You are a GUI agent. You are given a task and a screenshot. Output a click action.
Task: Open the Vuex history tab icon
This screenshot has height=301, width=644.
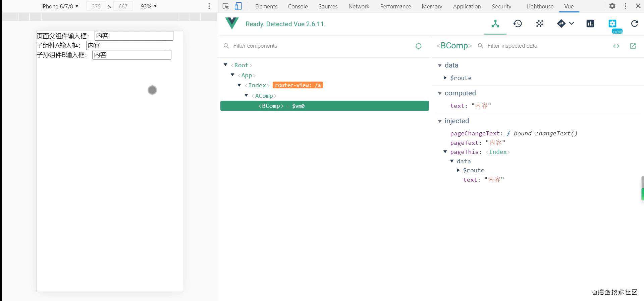[518, 24]
